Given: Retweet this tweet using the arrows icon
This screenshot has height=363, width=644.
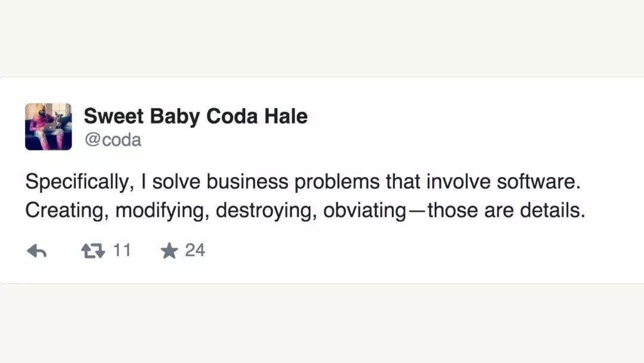Looking at the screenshot, I should pos(92,251).
